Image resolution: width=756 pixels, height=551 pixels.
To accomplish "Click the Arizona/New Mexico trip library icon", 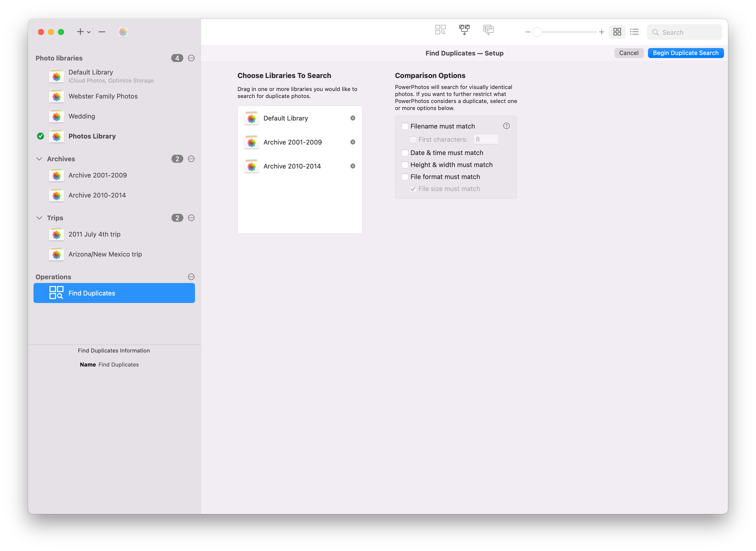I will click(x=56, y=254).
